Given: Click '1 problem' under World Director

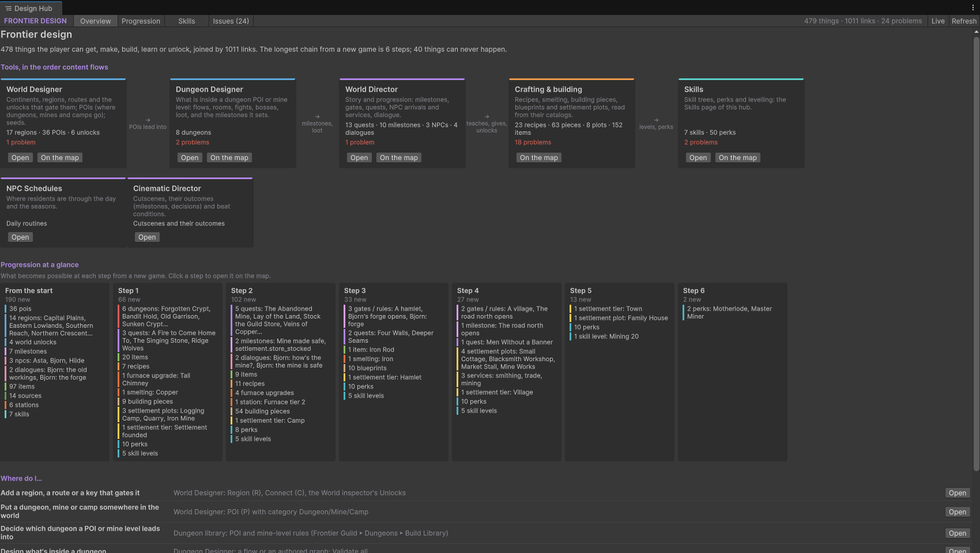Looking at the screenshot, I should tap(360, 142).
